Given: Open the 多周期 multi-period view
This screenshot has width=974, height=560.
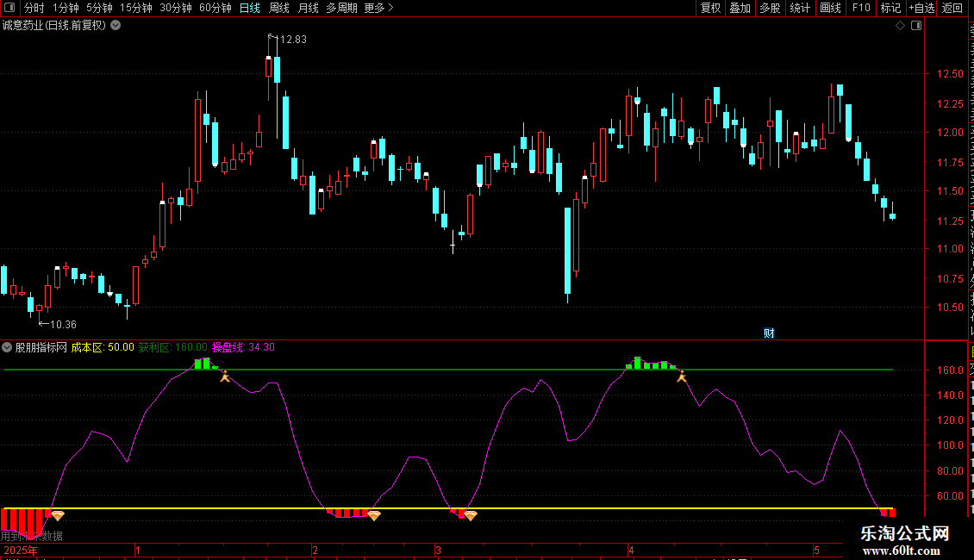Looking at the screenshot, I should (341, 8).
